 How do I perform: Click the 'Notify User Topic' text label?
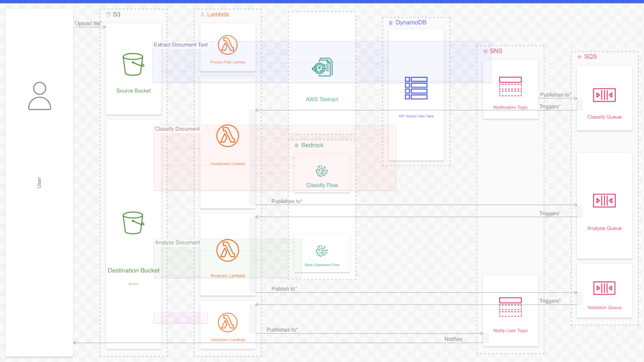pyautogui.click(x=511, y=330)
